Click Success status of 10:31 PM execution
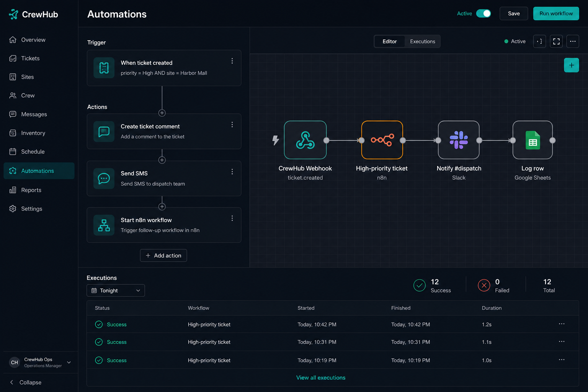The width and height of the screenshot is (588, 392). coord(111,342)
